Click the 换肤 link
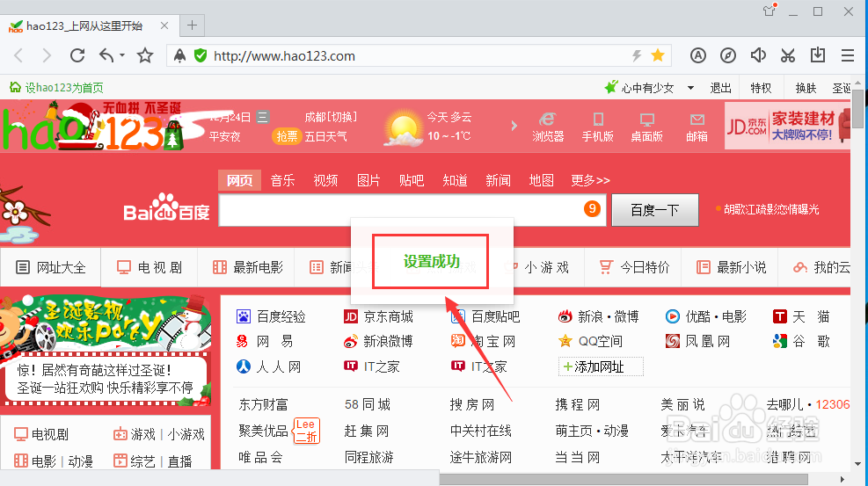This screenshot has width=868, height=486. [x=806, y=88]
